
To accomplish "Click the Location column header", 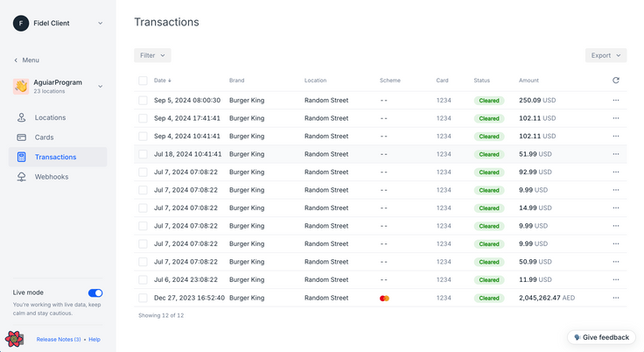I will click(315, 81).
